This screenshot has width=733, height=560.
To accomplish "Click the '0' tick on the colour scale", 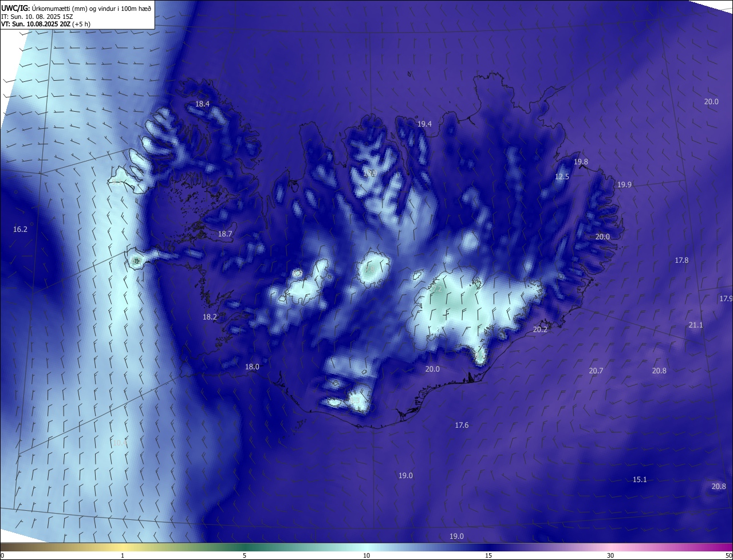I will click(x=2, y=555).
